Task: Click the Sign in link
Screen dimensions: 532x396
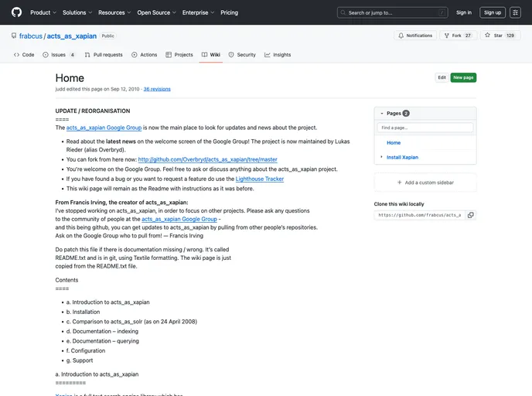Action: [463, 12]
